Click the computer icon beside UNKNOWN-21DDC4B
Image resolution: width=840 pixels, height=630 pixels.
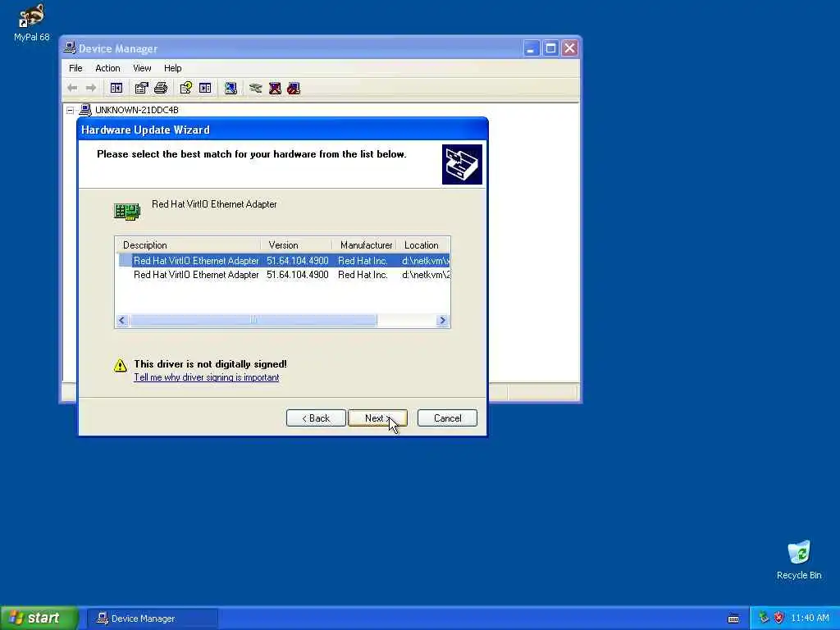(x=85, y=110)
